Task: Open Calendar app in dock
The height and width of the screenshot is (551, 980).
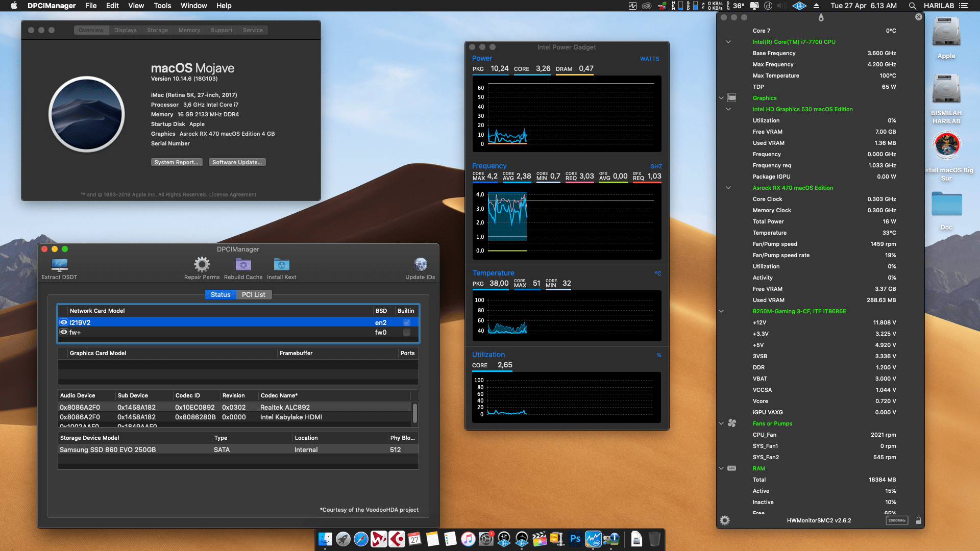Action: [x=414, y=539]
